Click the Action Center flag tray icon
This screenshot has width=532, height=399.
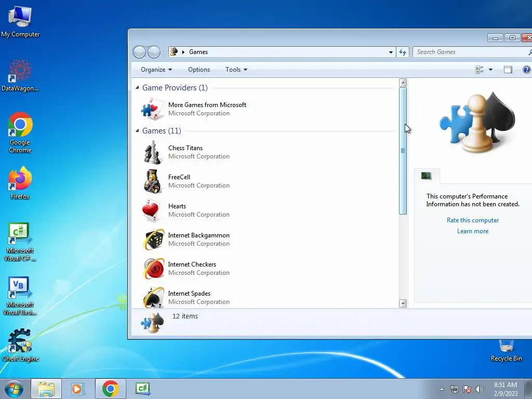click(x=467, y=389)
